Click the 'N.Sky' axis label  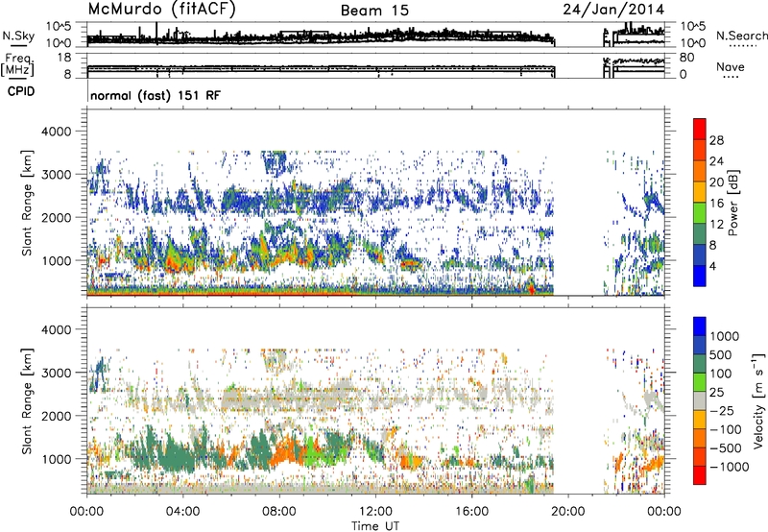click(x=18, y=36)
